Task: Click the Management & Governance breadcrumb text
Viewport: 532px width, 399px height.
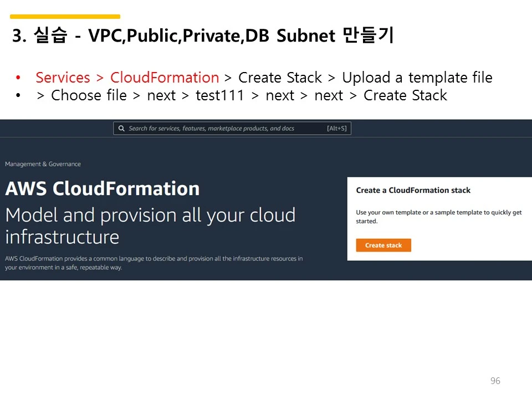Action: pos(43,164)
